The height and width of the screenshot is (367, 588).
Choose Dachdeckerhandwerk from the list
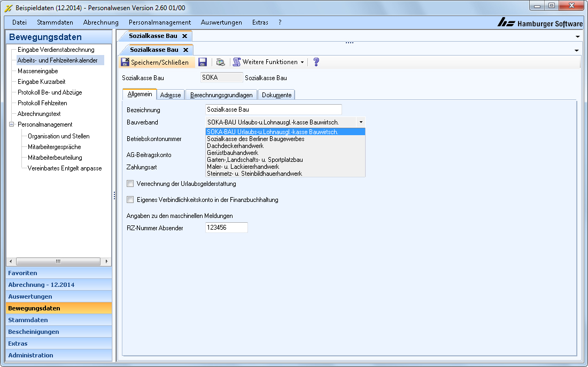(x=285, y=146)
